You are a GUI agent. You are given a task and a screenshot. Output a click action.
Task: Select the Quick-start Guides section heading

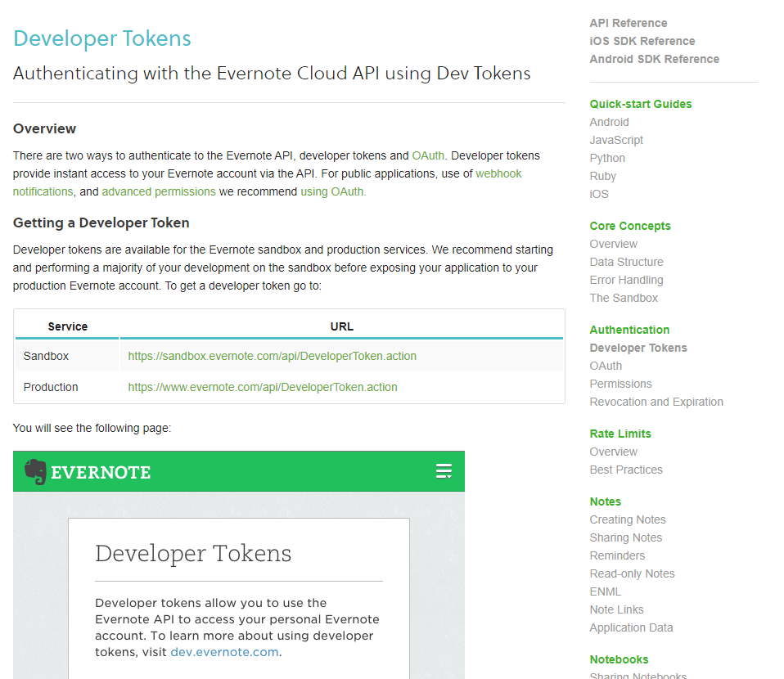click(x=641, y=104)
